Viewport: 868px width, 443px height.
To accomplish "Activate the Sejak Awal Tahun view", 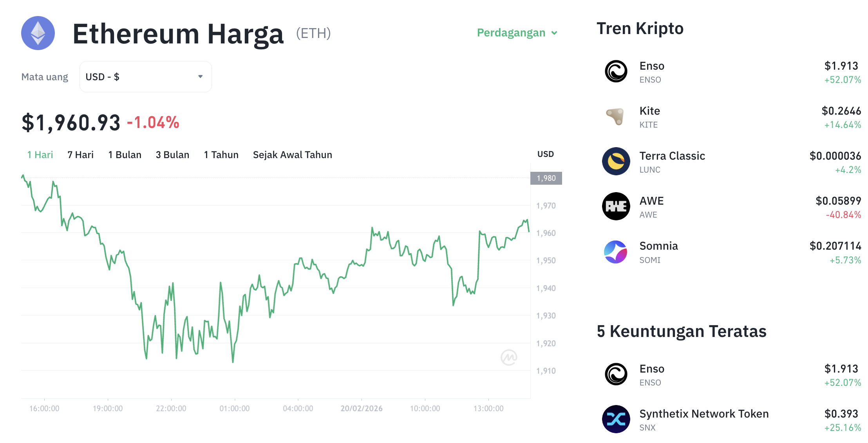I will (292, 155).
